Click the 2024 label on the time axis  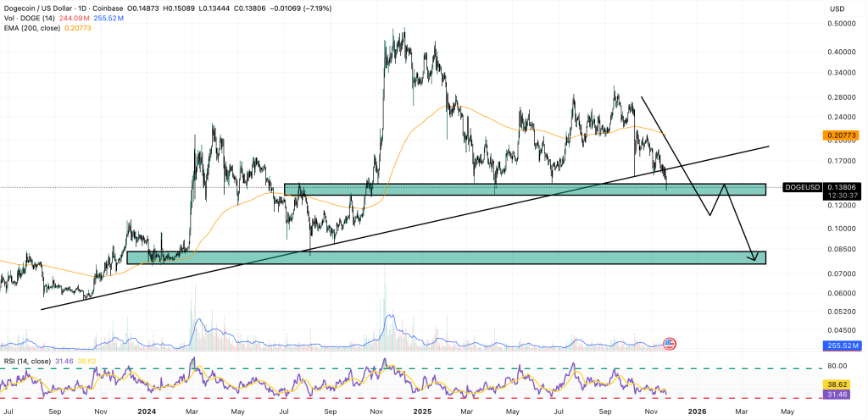[x=146, y=411]
